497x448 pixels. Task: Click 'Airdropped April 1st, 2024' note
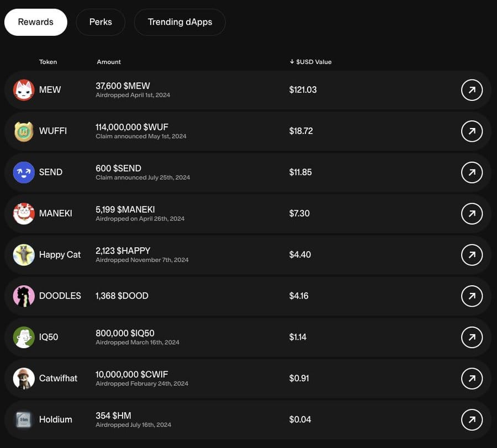click(x=133, y=95)
